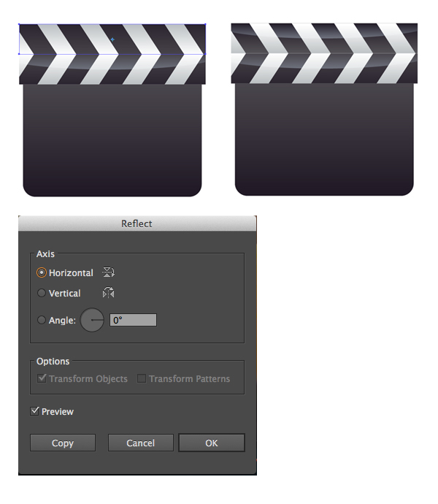The image size is (438, 504).
Task: Select the Horizontal axis radio button
Action: (x=42, y=272)
